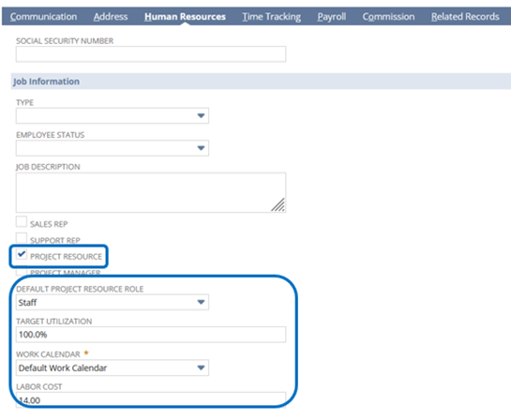Open the Communication tab
Image resolution: width=511 pixels, height=420 pixels.
(x=43, y=17)
